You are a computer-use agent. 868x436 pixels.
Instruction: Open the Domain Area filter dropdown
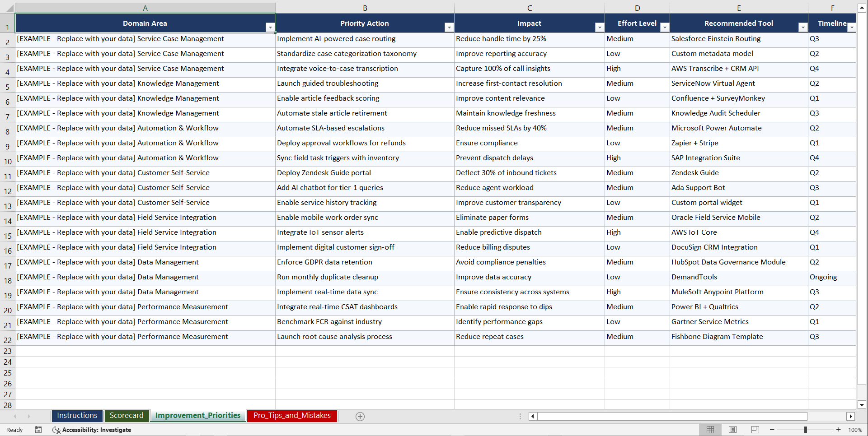(x=270, y=27)
